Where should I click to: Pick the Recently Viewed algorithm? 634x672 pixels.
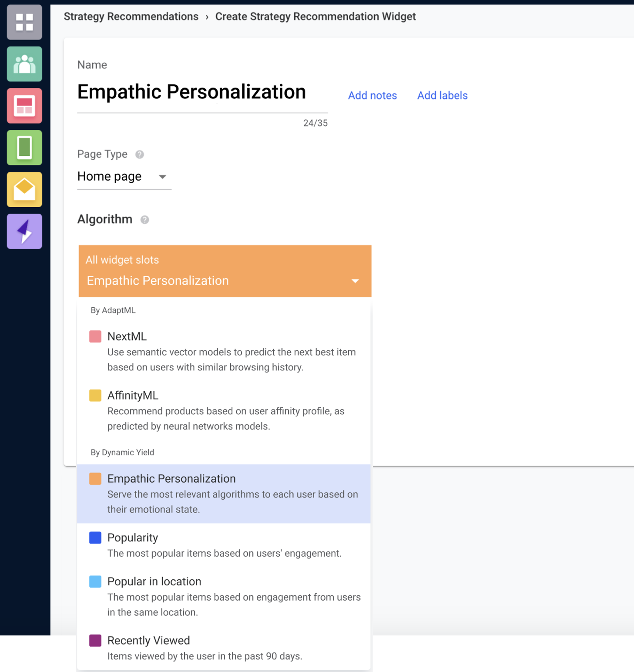(224, 648)
